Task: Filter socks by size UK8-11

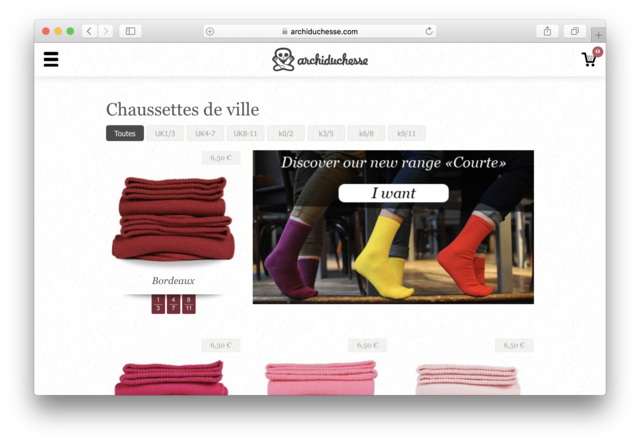Action: coord(245,133)
